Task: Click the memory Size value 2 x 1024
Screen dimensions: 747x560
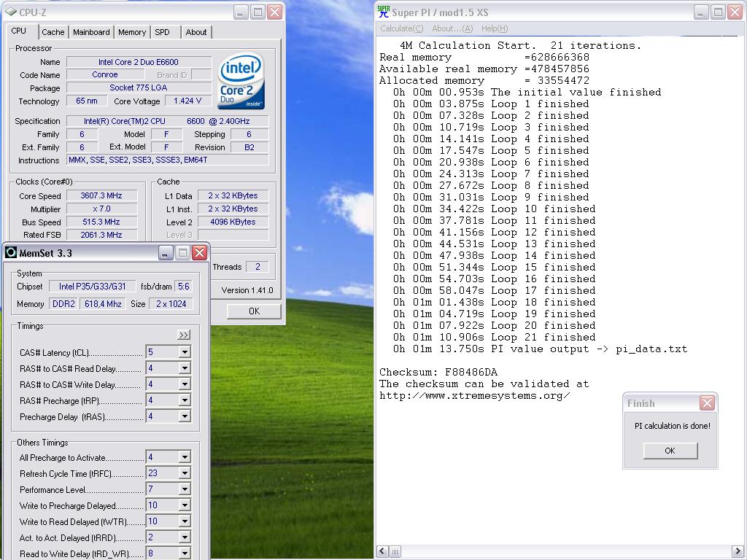Action: [171, 304]
